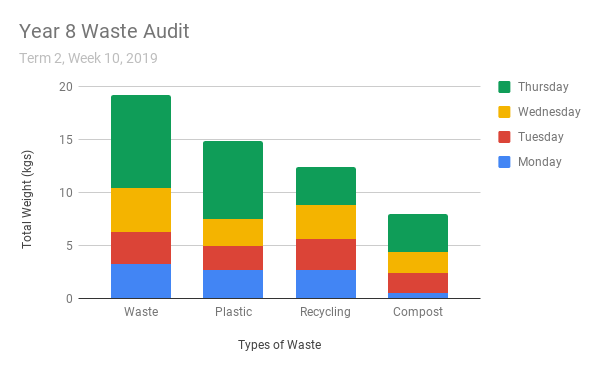The width and height of the screenshot is (600, 371).
Task: Click the Types of Waste axis title
Action: (x=279, y=345)
